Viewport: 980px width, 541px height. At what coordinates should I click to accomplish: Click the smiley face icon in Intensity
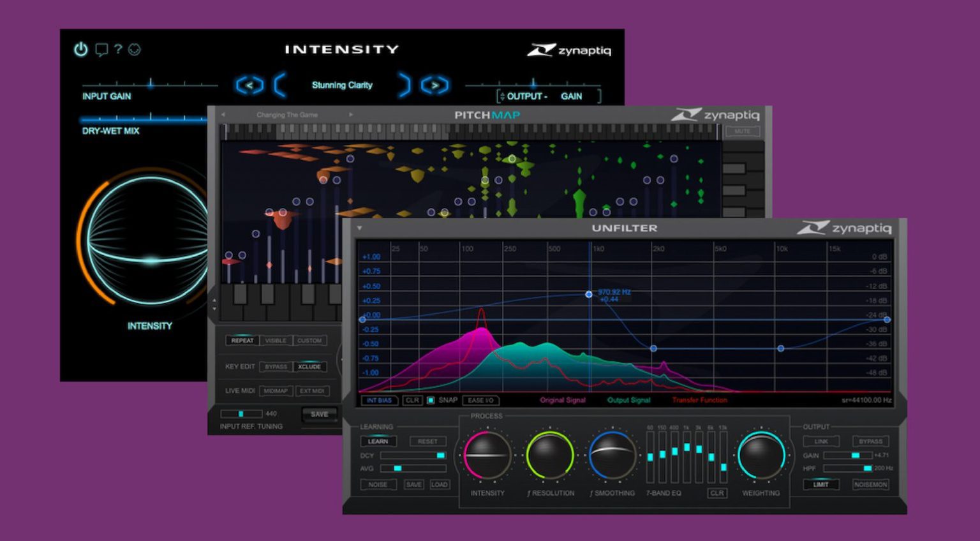point(133,50)
